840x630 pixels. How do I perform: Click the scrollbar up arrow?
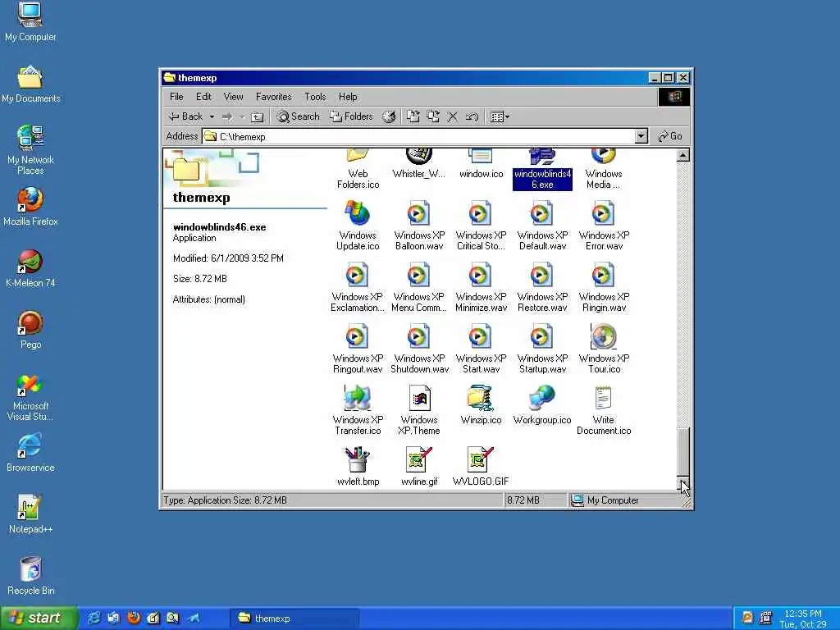tap(683, 155)
